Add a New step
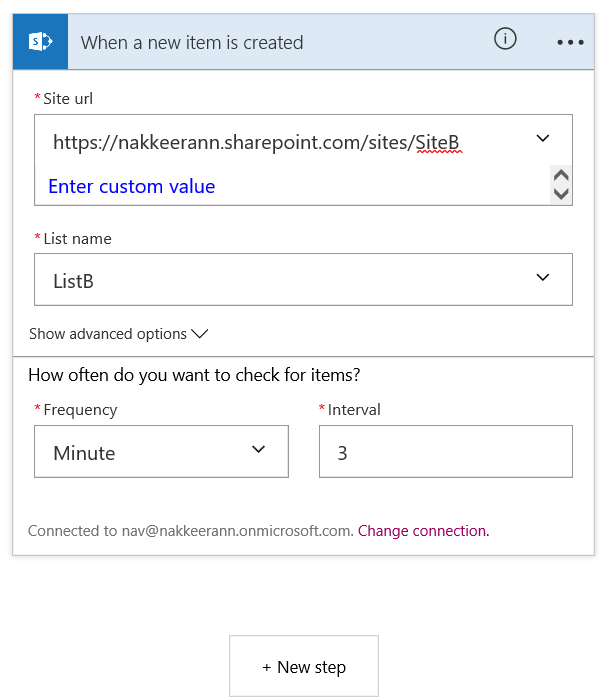The width and height of the screenshot is (605, 699). pyautogui.click(x=304, y=667)
